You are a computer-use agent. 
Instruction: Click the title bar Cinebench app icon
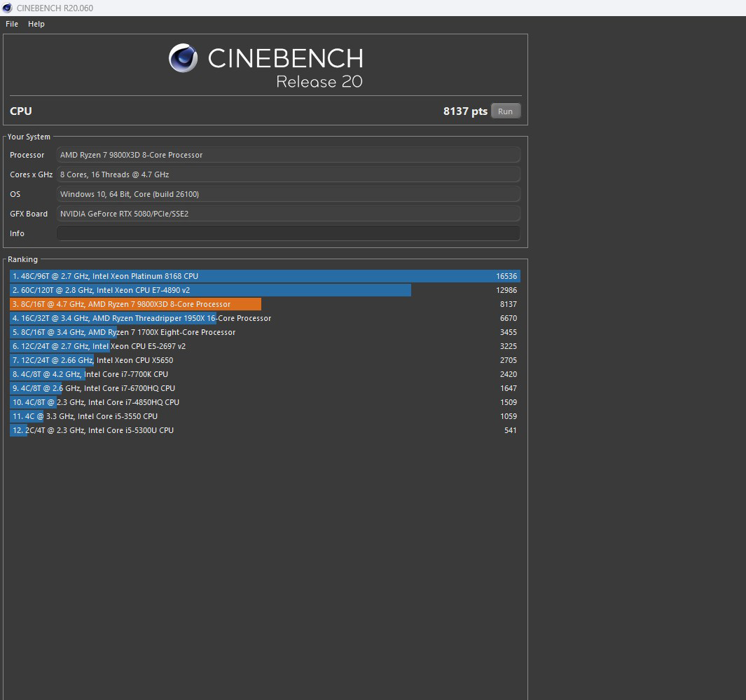pyautogui.click(x=8, y=8)
